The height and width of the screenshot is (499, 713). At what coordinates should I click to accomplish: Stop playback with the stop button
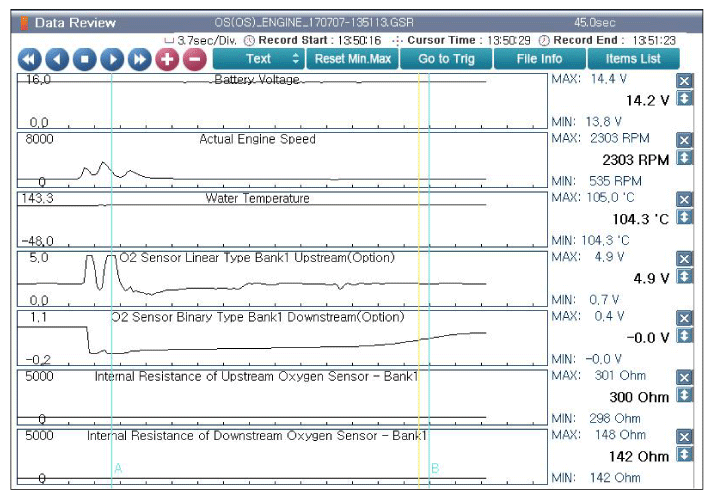(85, 59)
